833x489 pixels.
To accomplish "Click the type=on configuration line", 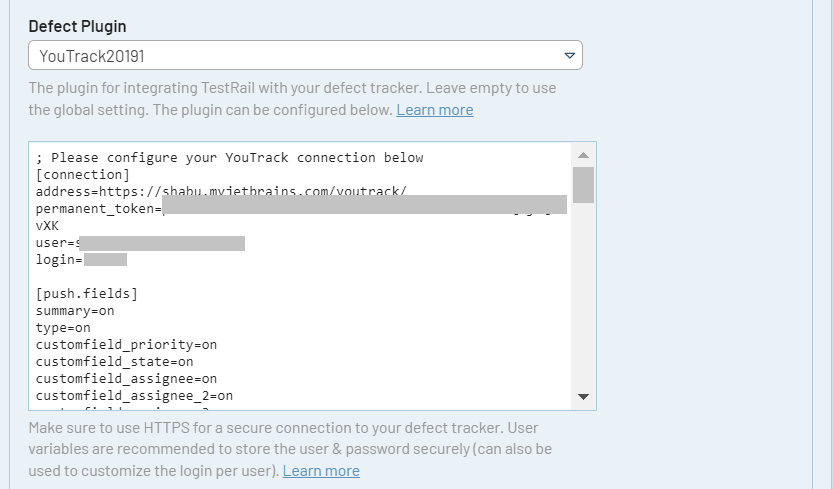I will (x=63, y=328).
